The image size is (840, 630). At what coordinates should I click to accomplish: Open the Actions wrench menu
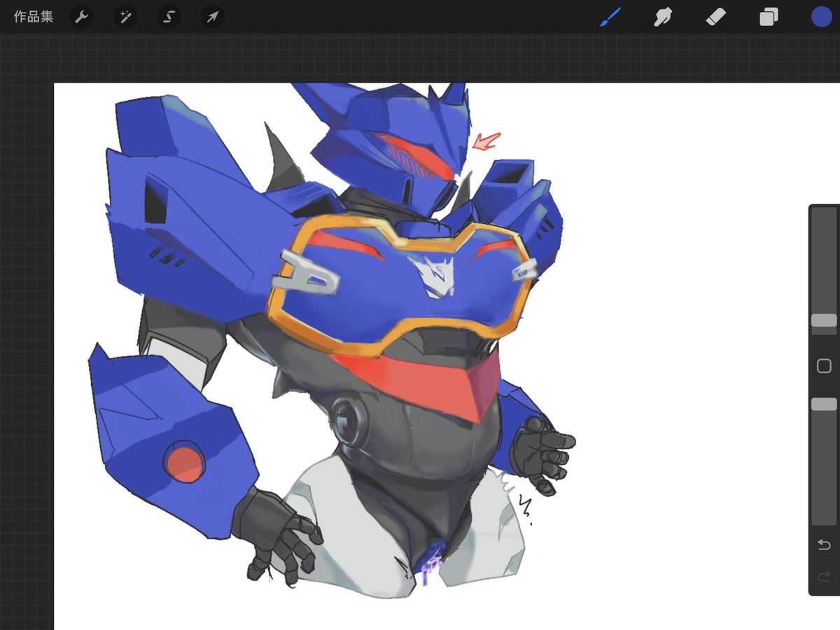[x=83, y=17]
